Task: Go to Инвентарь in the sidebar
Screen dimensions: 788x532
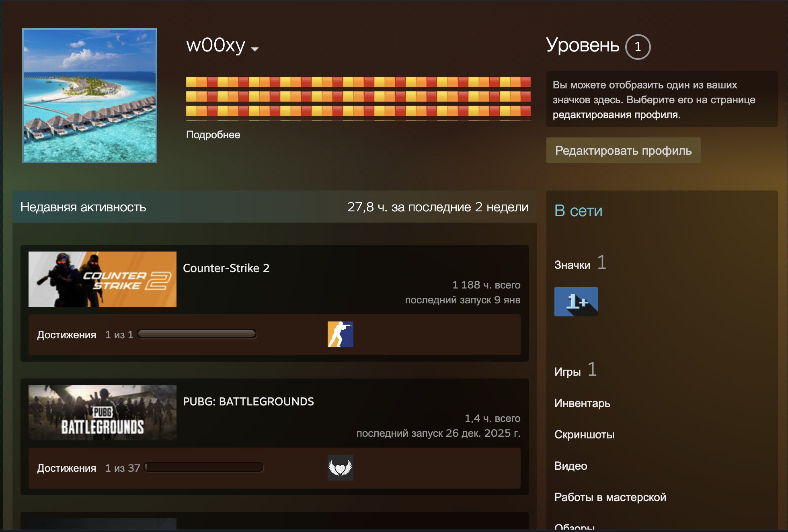Action: coord(582,403)
